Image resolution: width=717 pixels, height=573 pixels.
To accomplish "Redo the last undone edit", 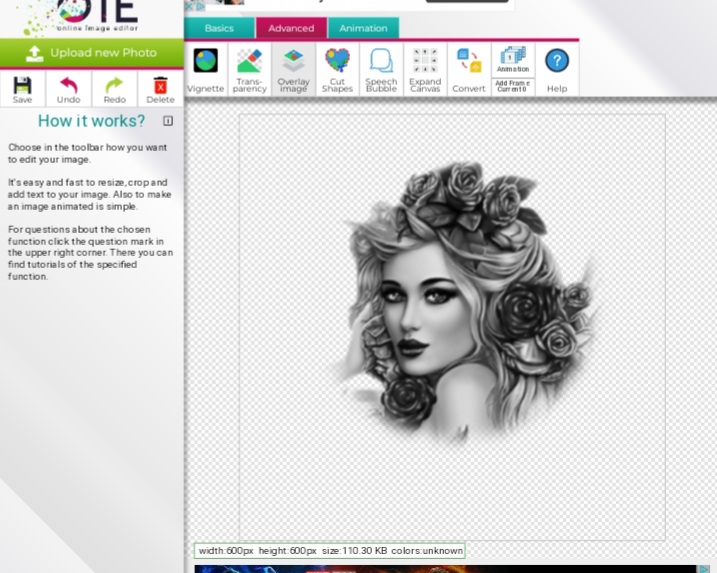I will (x=114, y=88).
